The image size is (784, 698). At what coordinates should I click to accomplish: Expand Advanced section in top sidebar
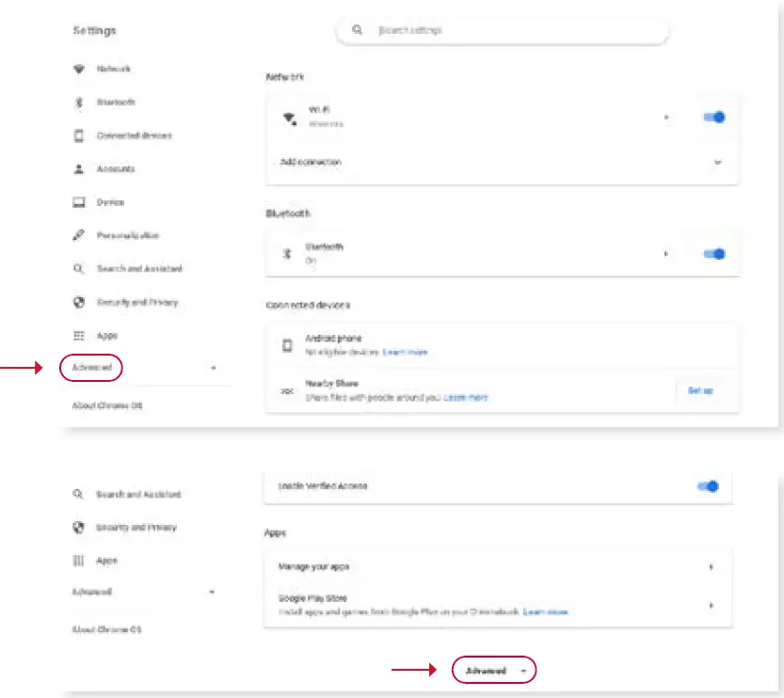(92, 368)
